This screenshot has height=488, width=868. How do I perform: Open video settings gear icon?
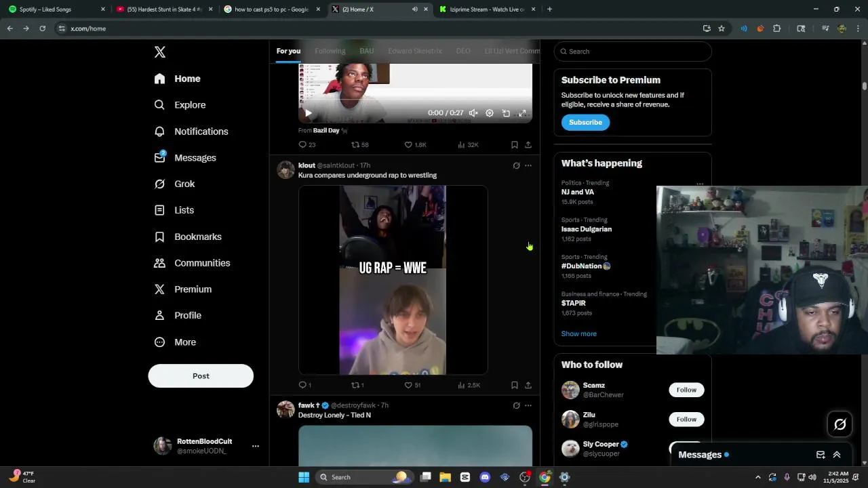pos(490,113)
